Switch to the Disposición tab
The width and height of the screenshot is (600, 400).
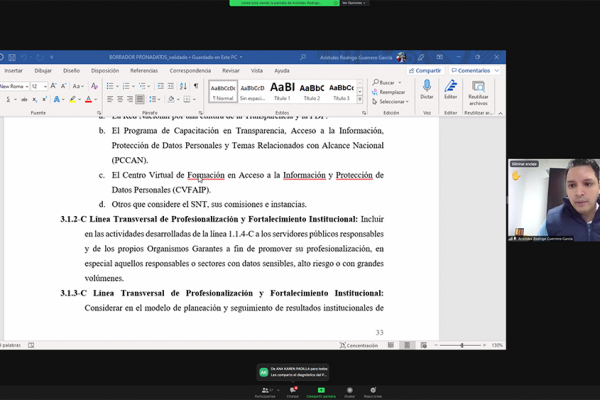pos(105,71)
